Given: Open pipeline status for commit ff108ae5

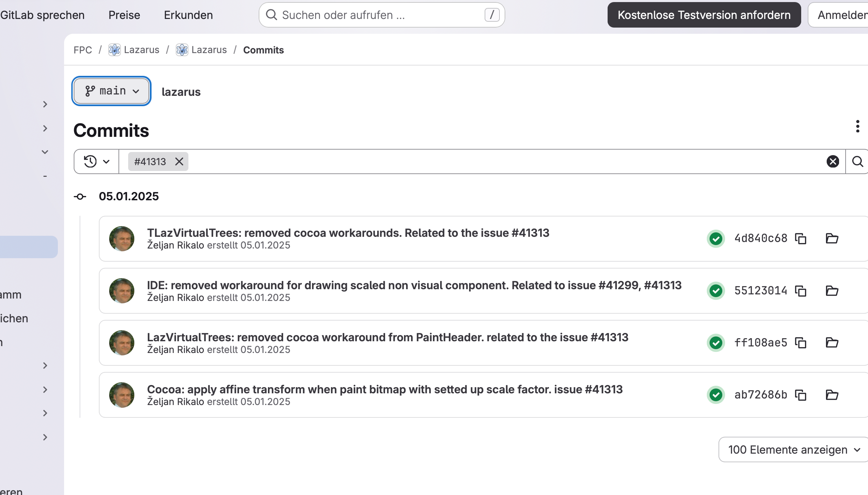Looking at the screenshot, I should [x=716, y=343].
